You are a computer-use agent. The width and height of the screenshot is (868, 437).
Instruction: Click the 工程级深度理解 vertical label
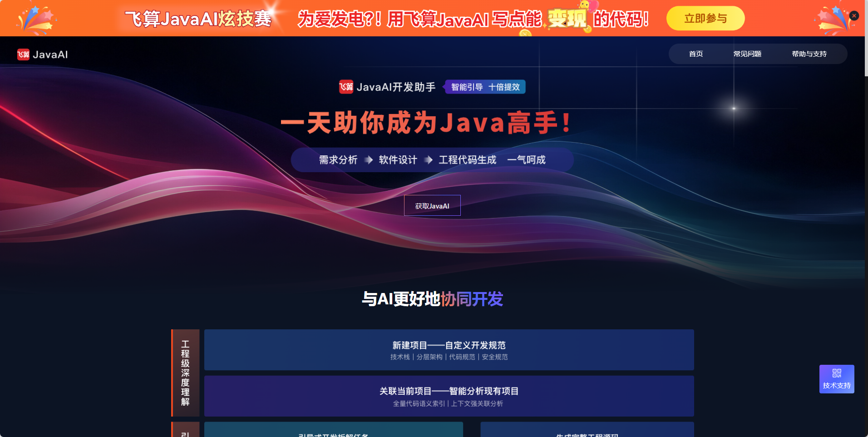pos(185,373)
